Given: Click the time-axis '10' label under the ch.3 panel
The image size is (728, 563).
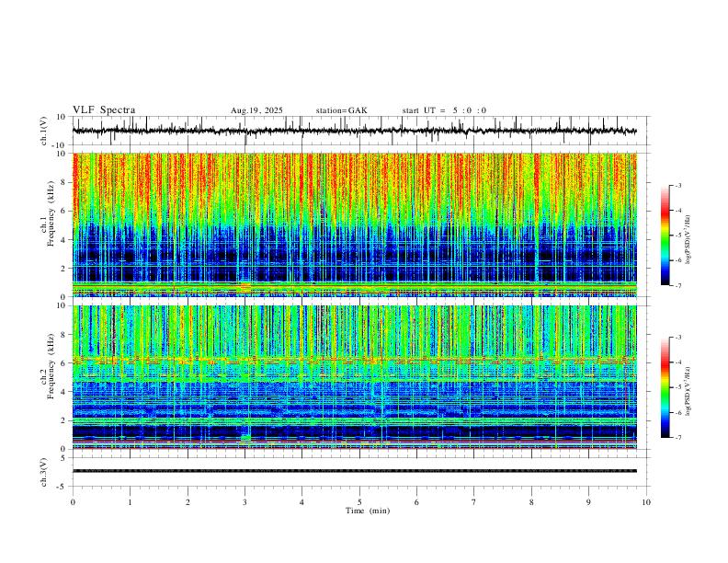Looking at the screenshot, I should [x=646, y=502].
